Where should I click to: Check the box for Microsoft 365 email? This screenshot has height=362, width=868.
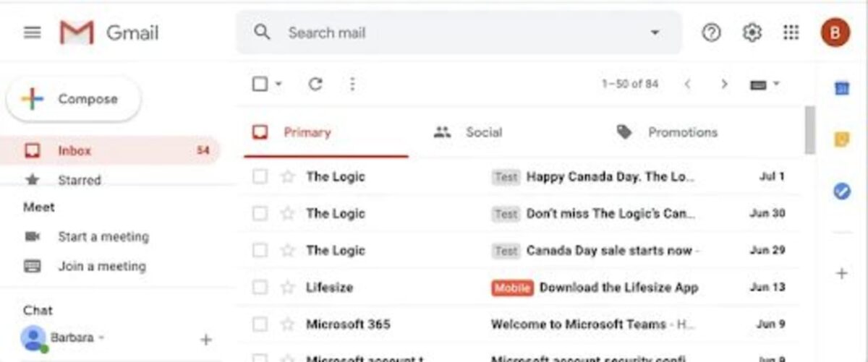coord(260,324)
